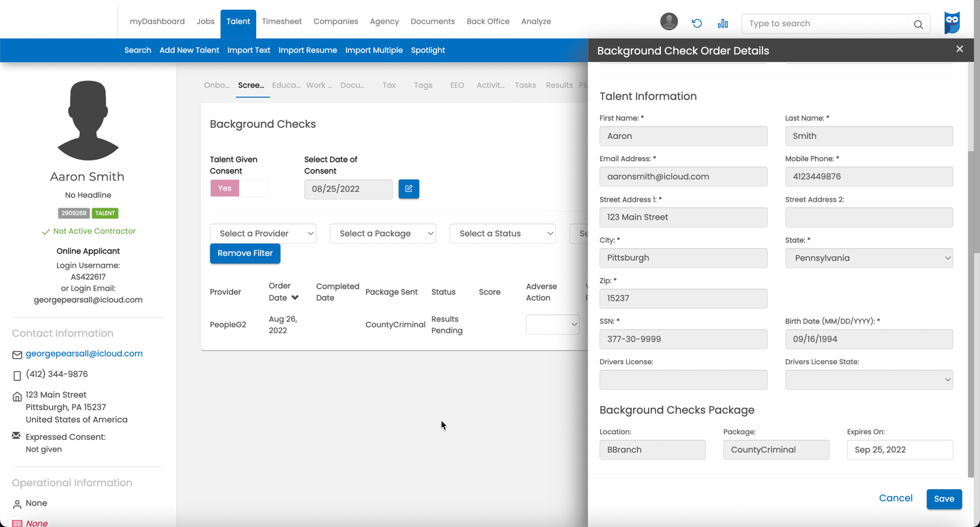Click the georgepearsall@icloud.com email link

point(84,354)
